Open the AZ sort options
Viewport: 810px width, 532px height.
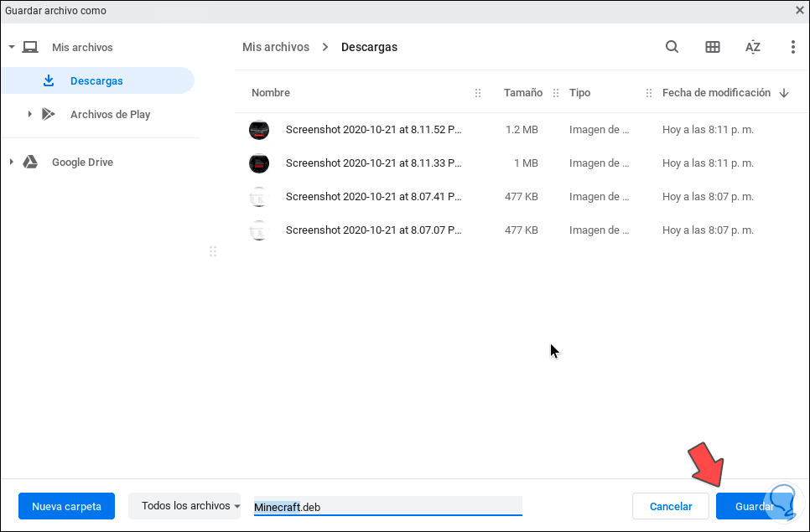point(753,47)
